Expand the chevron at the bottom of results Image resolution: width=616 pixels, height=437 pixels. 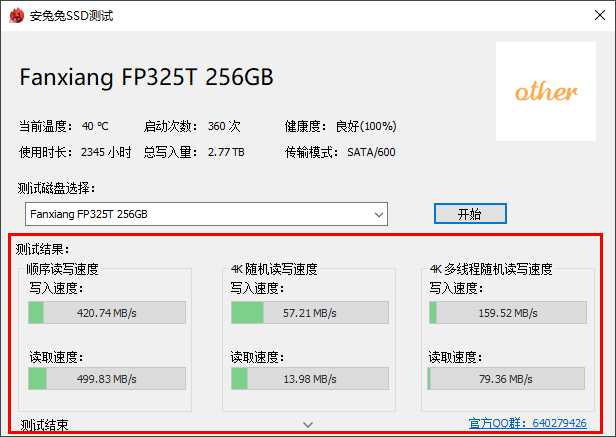click(x=308, y=424)
